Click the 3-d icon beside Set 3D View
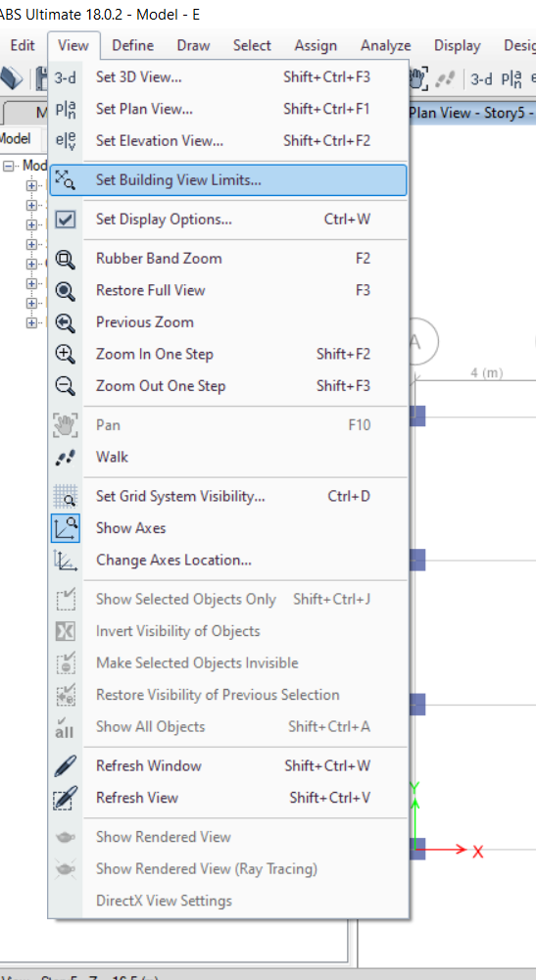The width and height of the screenshot is (536, 980). point(65,78)
